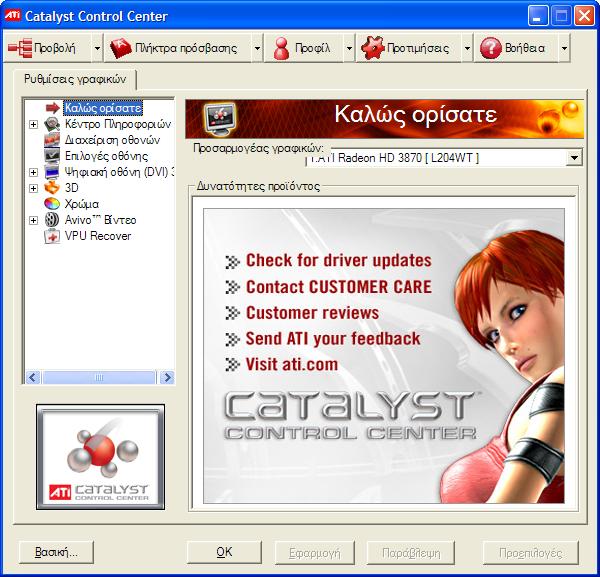Click the Προεπιλογές defaults button
Image resolution: width=600 pixels, height=577 pixels.
tap(531, 552)
